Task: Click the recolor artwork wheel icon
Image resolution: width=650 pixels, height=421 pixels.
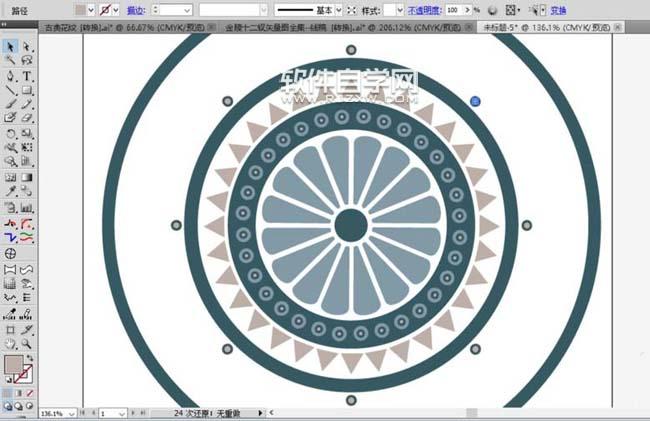Action: (492, 10)
